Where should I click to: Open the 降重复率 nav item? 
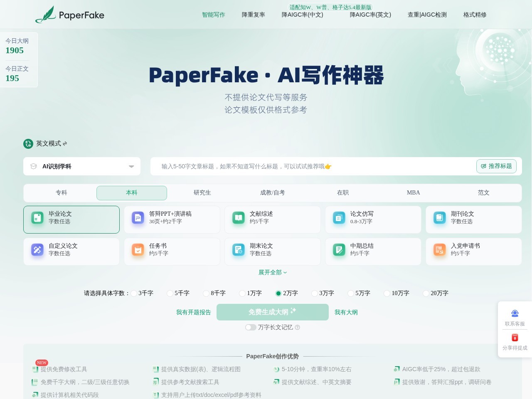tap(254, 15)
